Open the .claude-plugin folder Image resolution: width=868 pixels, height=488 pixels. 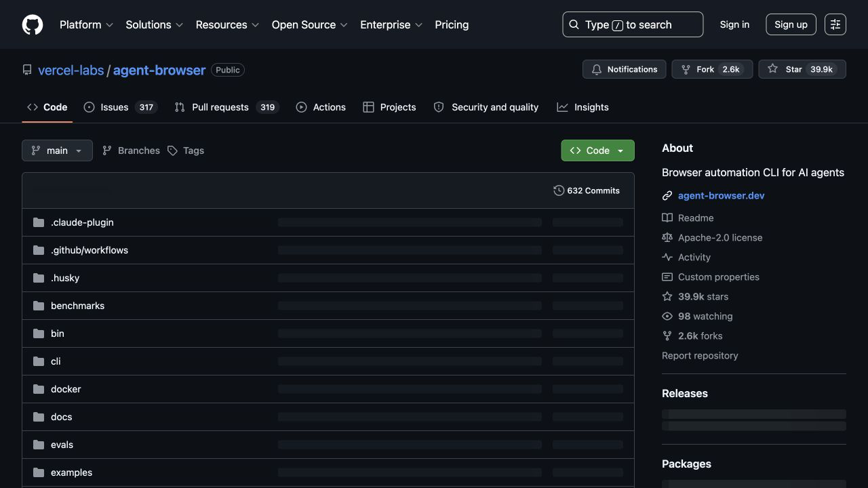pyautogui.click(x=82, y=222)
